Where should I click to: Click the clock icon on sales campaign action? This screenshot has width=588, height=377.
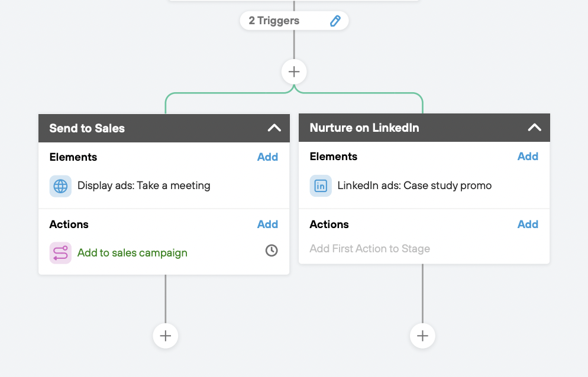(272, 251)
